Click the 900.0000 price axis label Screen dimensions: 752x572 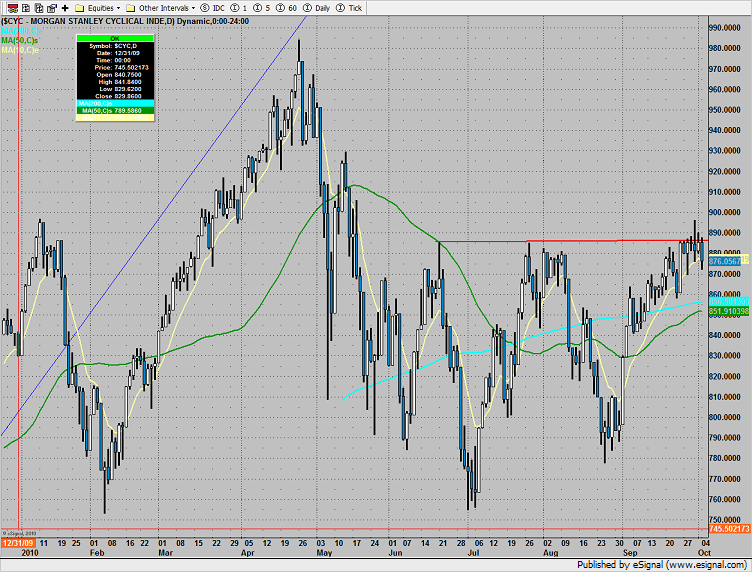[x=724, y=212]
